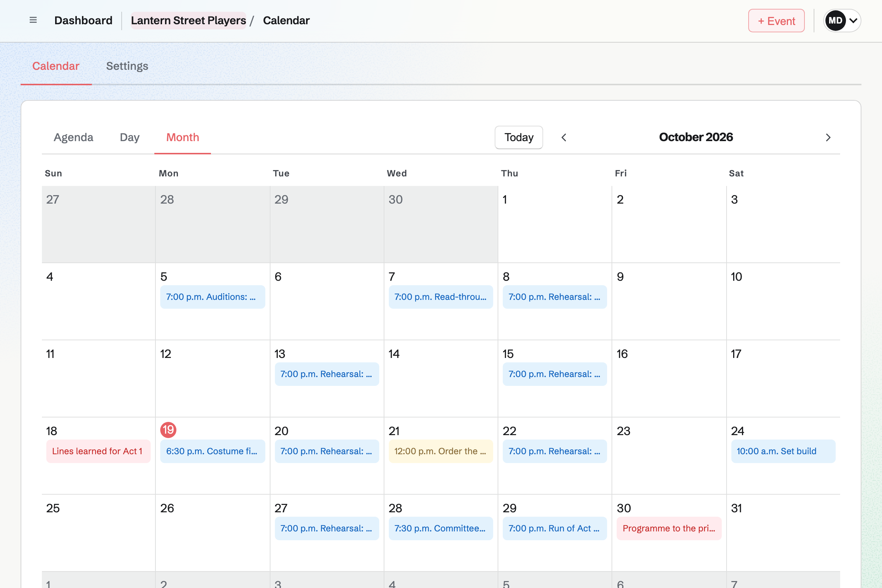
Task: Open Dashboard link in header
Action: coord(83,21)
